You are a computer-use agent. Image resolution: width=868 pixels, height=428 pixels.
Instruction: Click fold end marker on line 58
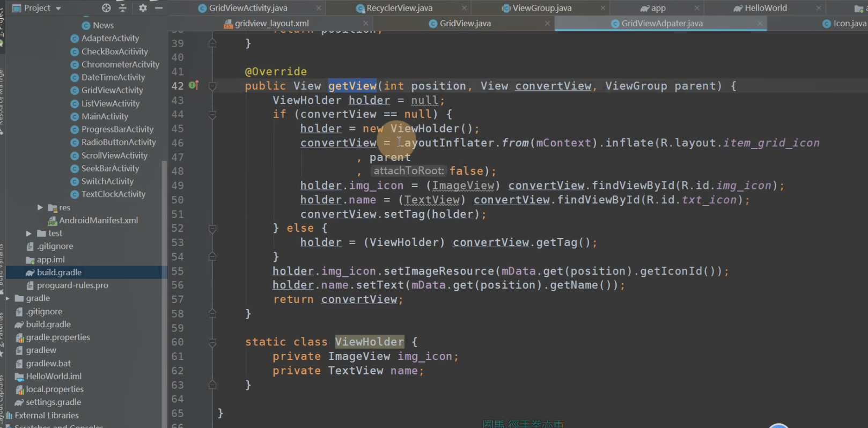212,314
